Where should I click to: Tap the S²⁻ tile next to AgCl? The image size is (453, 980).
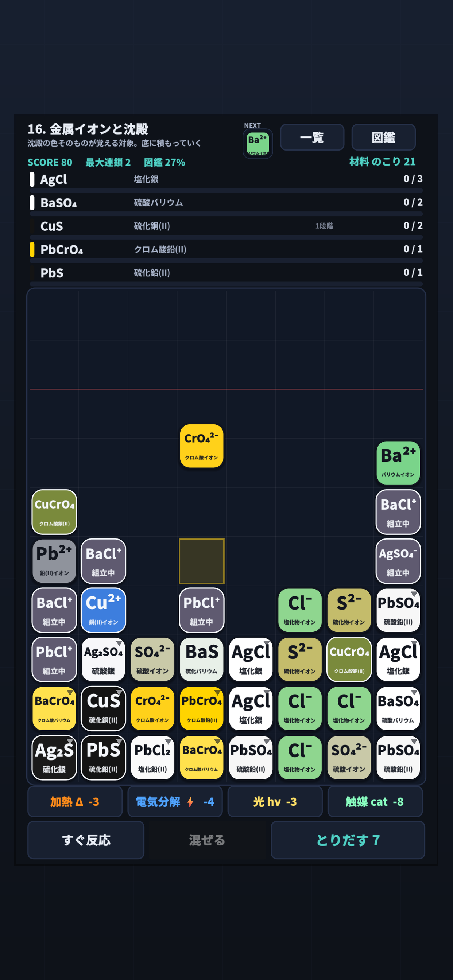[x=300, y=659]
